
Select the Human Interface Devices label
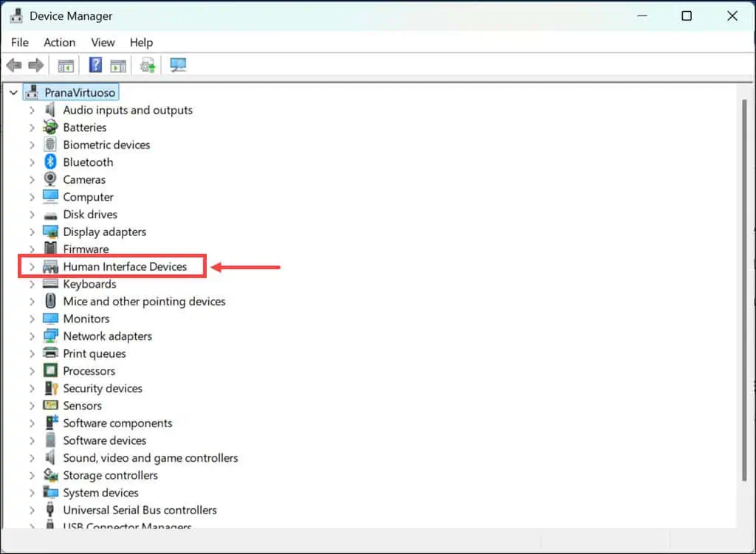[x=125, y=266]
